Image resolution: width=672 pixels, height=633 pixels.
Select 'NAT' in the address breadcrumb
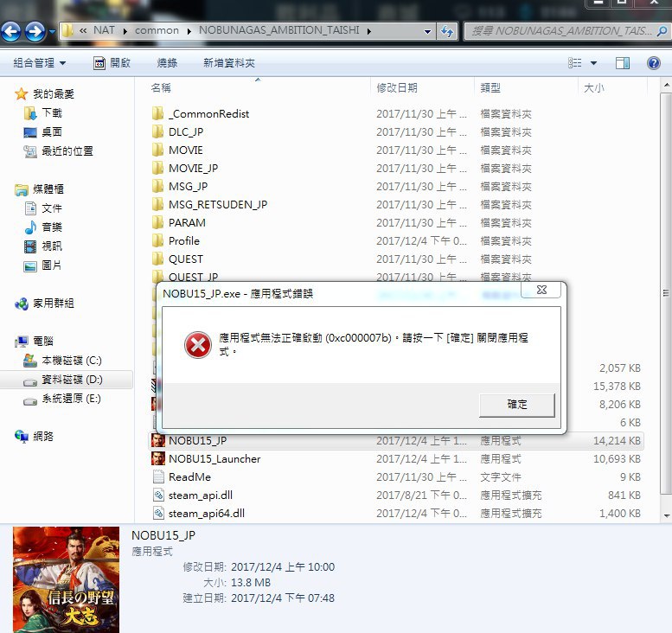click(104, 30)
